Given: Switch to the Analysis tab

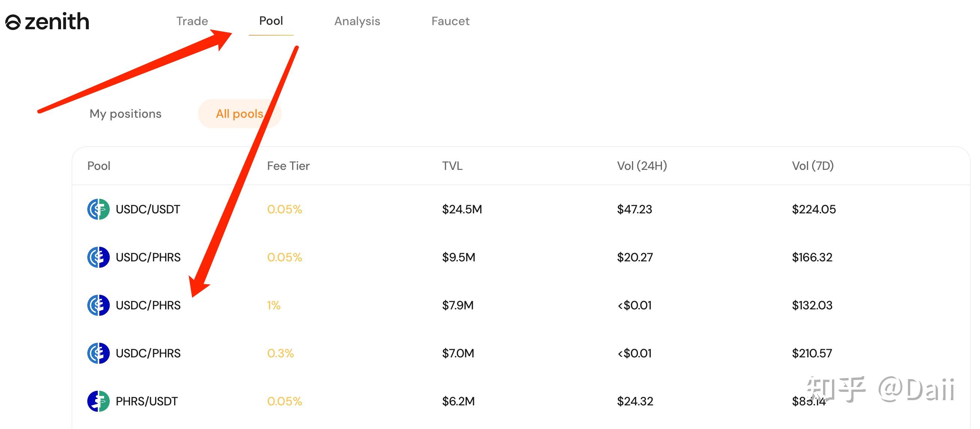Looking at the screenshot, I should tap(357, 21).
